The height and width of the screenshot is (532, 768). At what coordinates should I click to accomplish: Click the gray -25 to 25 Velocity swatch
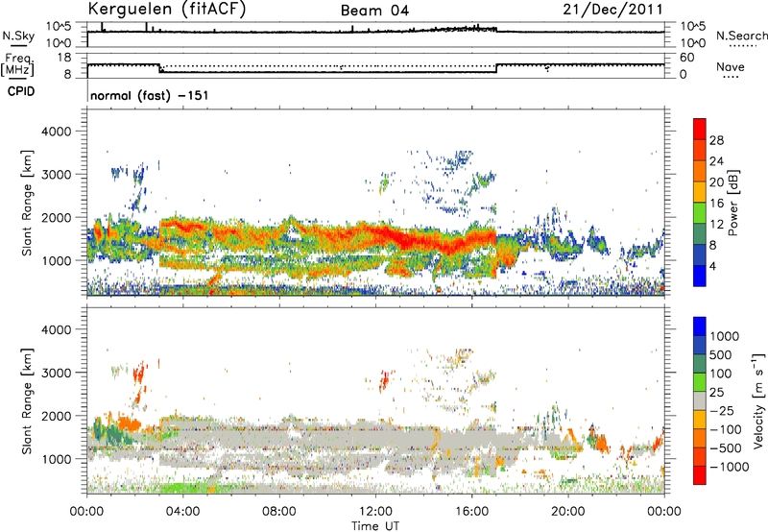pos(700,400)
